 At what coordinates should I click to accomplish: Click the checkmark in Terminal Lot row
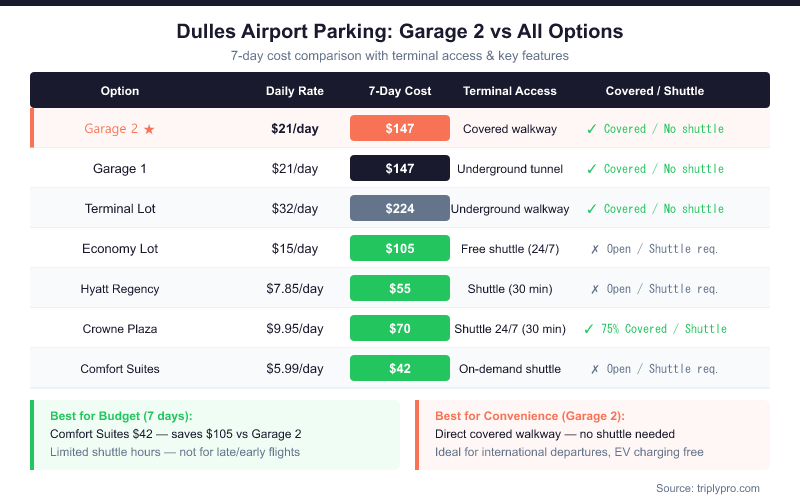(x=592, y=209)
